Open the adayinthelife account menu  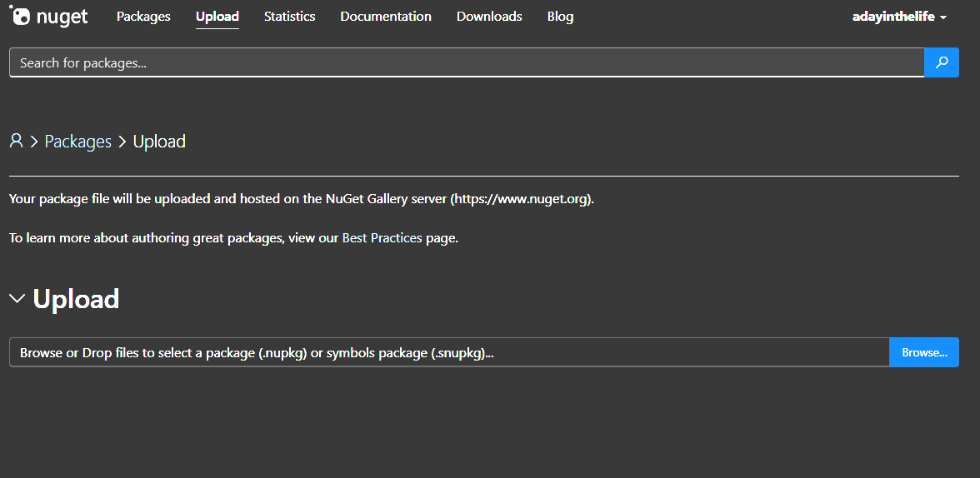(893, 17)
